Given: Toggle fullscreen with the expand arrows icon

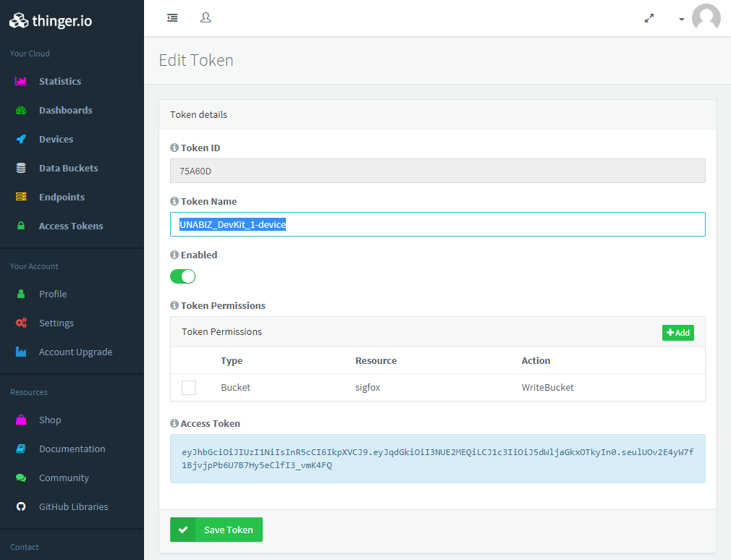Looking at the screenshot, I should [x=649, y=18].
